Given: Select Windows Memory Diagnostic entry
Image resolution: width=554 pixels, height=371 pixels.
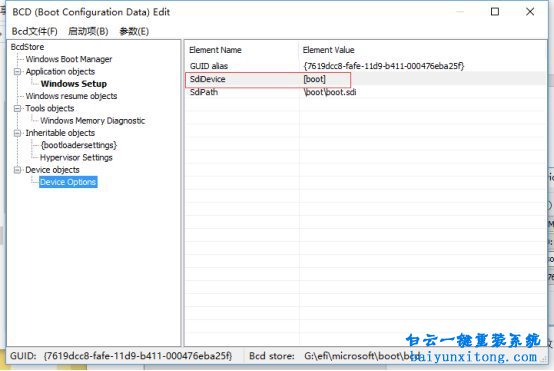Looking at the screenshot, I should pos(93,120).
